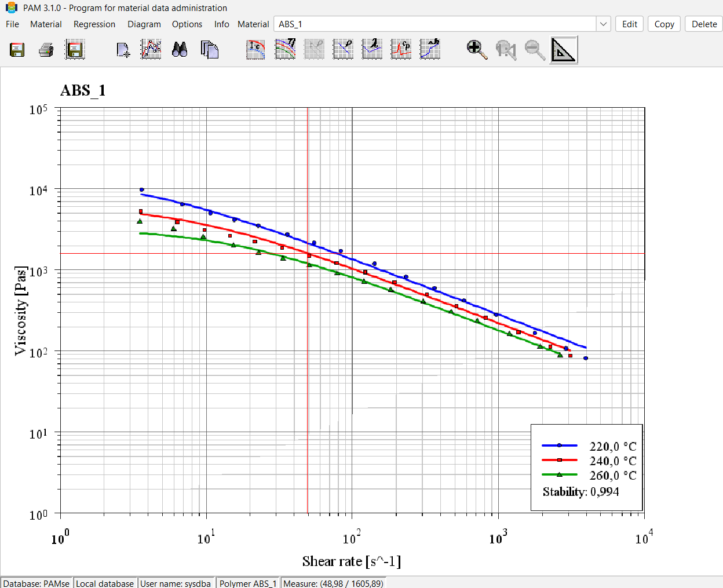Toggle the set square measuring tool

[563, 50]
